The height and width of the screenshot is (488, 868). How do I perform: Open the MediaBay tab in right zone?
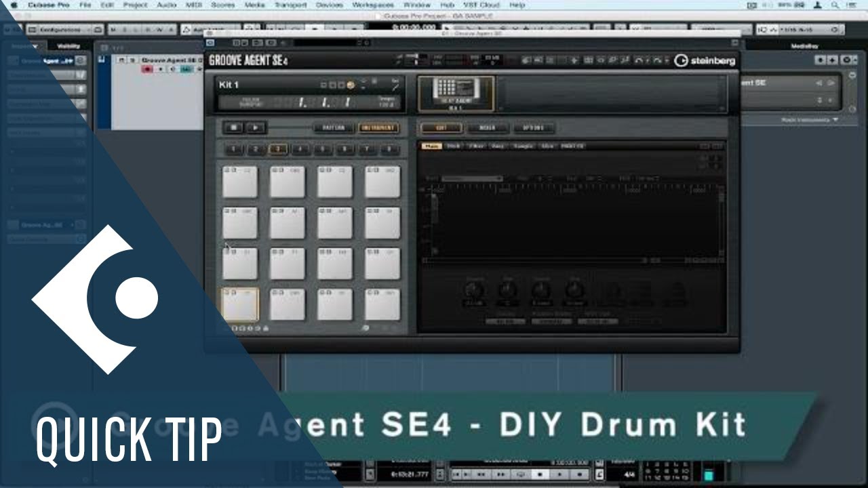tap(805, 46)
